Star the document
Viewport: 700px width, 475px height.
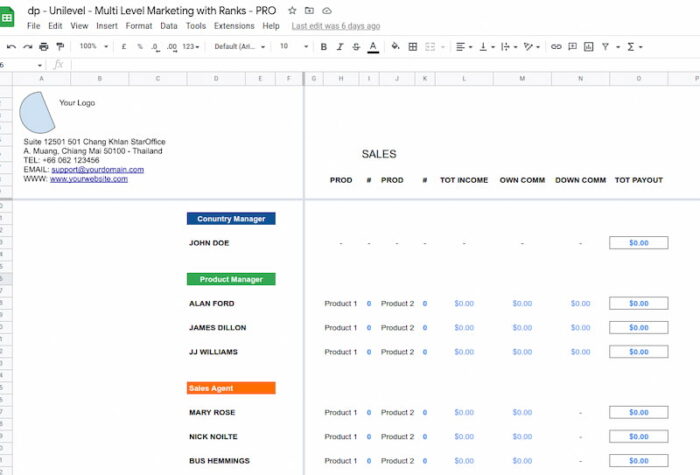[x=292, y=10]
